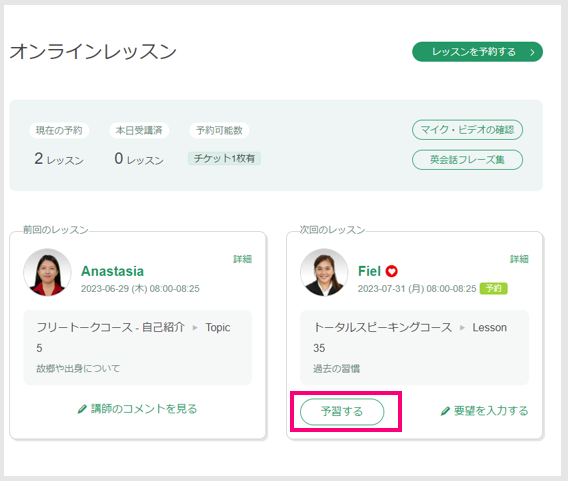568x481 pixels.
Task: Open 講師のコメントを見る link
Action: tap(144, 409)
